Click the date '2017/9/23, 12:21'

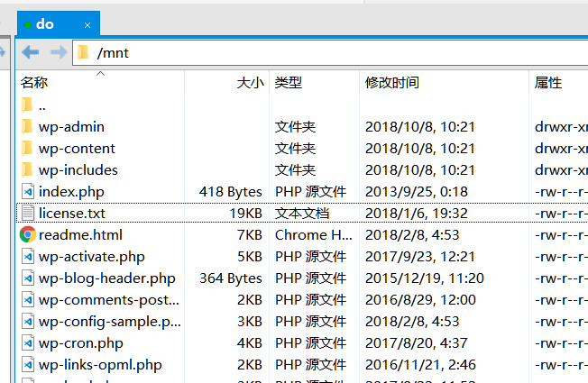pos(420,257)
